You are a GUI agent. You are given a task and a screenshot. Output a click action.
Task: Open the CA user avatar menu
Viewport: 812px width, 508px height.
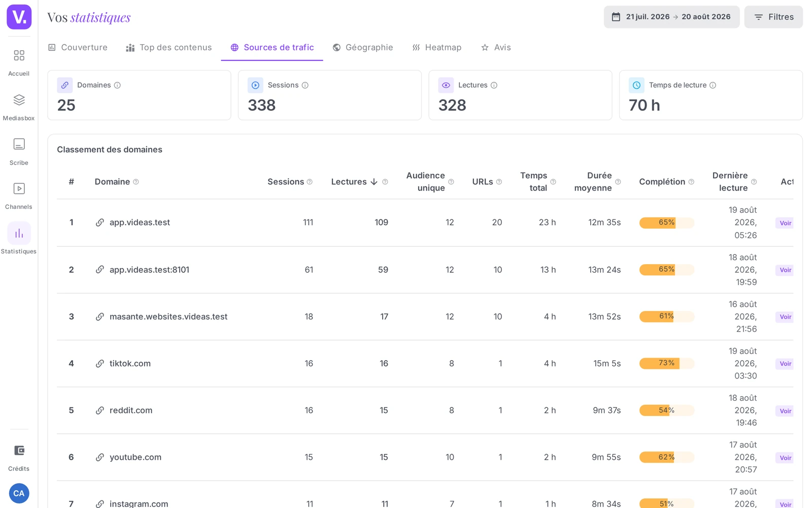(19, 493)
